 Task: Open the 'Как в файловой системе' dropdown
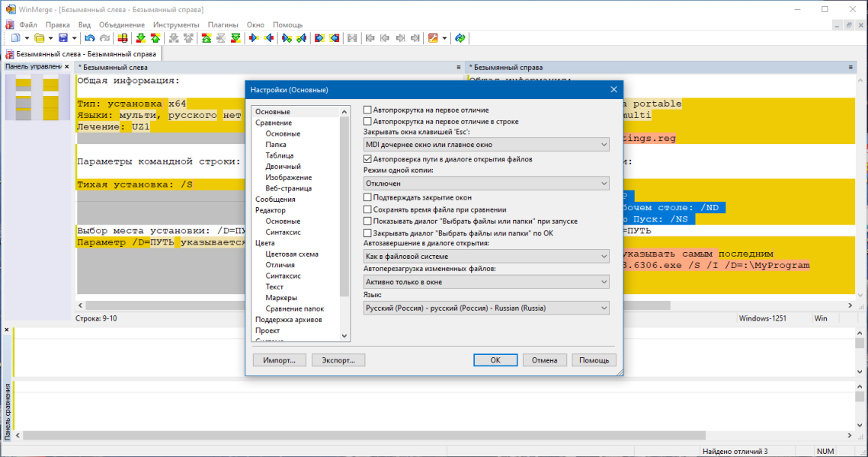(486, 256)
